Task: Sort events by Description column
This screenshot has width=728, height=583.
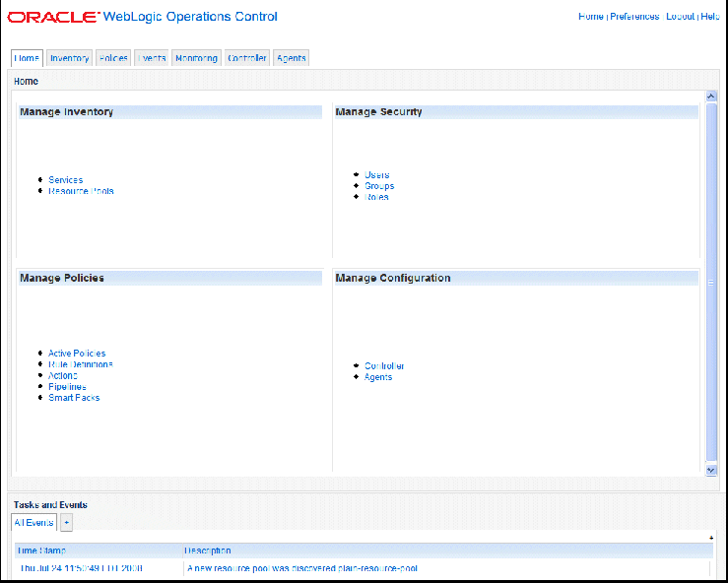Action: click(x=208, y=551)
